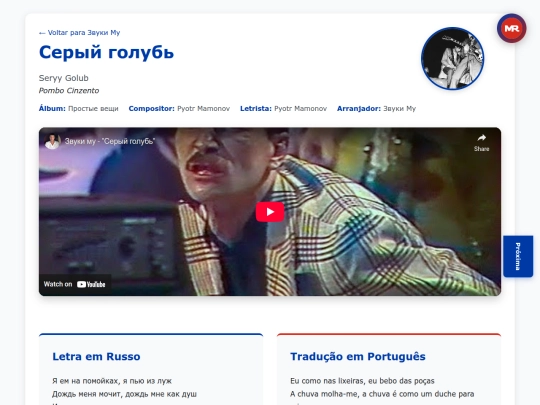Click the line 'Eu como nas lixeiras, eu bebo das poças'
540x405 pixels.
click(x=362, y=381)
